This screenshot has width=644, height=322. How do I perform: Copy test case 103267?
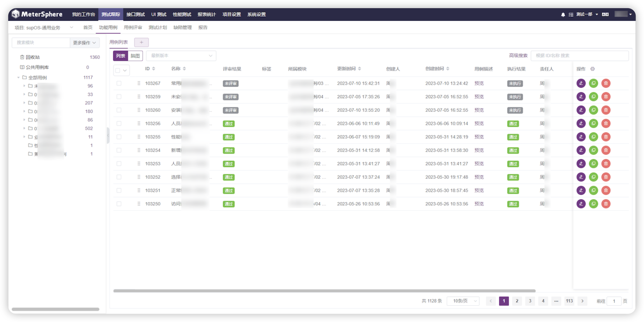point(593,83)
